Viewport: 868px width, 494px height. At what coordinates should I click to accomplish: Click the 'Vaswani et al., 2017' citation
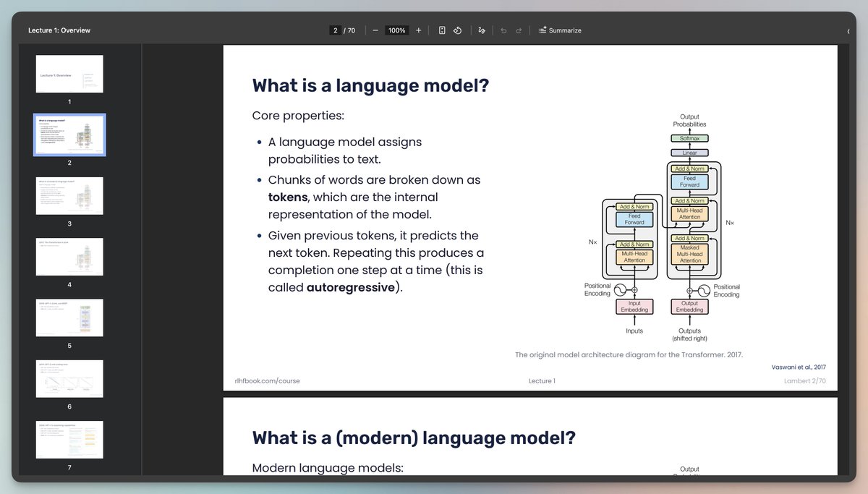tap(798, 367)
